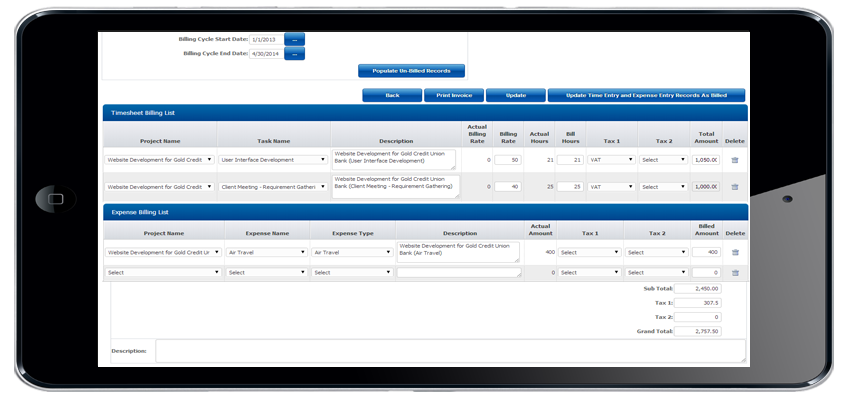Click description box for Client Meeting row
This screenshot has height=400, width=850.
click(396, 186)
